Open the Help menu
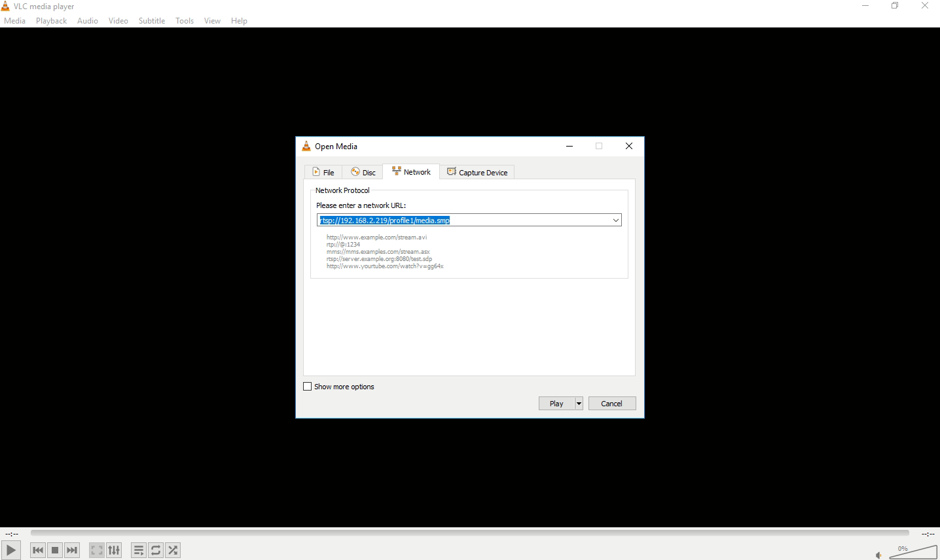The height and width of the screenshot is (560, 940). (239, 21)
